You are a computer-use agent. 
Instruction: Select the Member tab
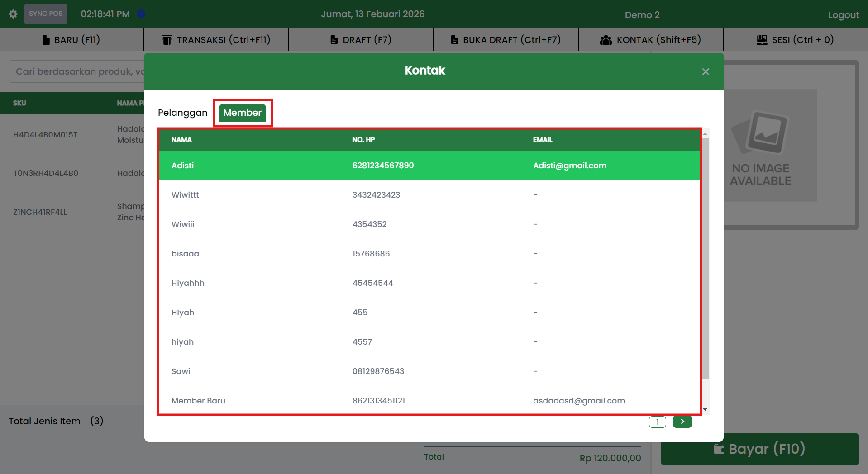pos(242,113)
